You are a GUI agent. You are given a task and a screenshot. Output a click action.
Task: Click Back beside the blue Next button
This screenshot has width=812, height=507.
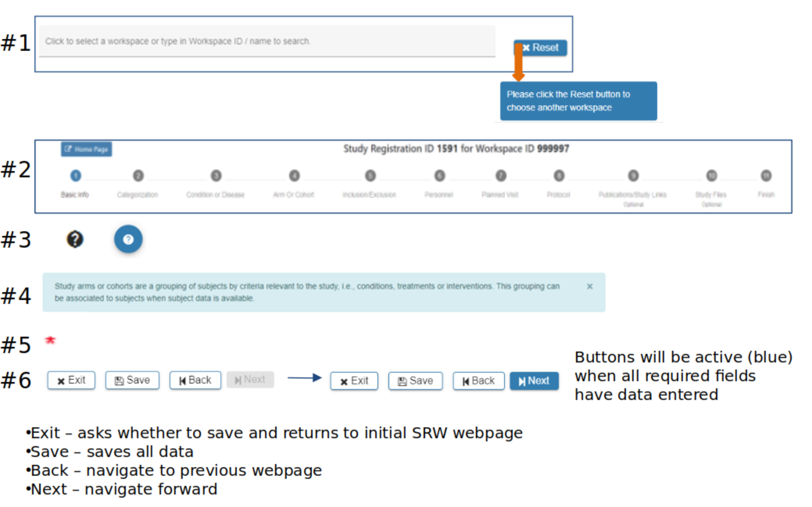(479, 381)
